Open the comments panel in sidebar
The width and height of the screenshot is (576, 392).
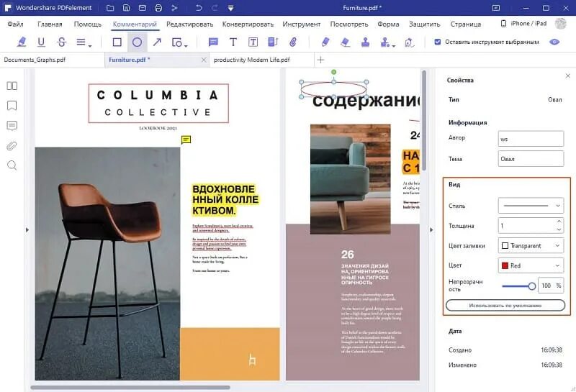(12, 126)
